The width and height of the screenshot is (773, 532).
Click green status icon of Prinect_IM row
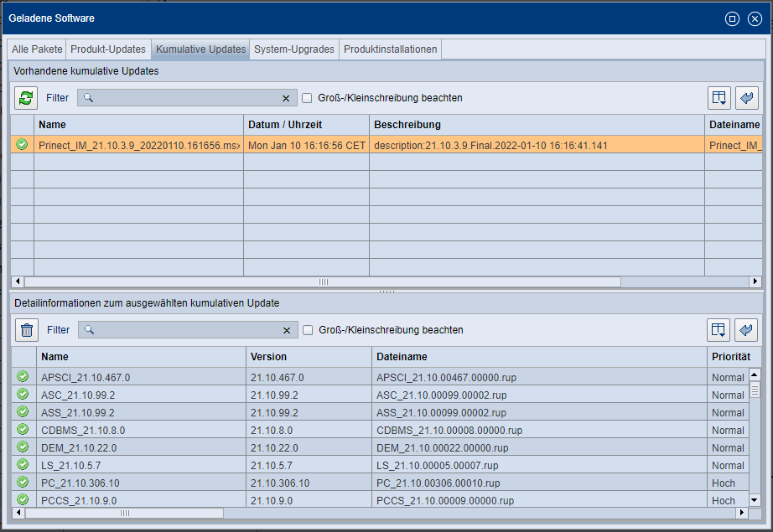coord(22,144)
